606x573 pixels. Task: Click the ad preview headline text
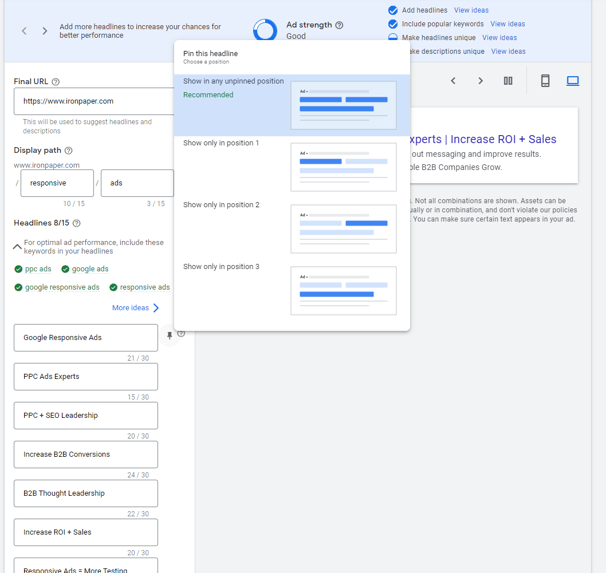point(483,139)
